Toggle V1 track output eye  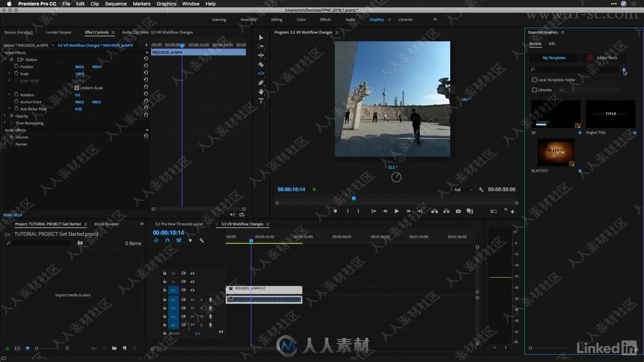pyautogui.click(x=192, y=290)
